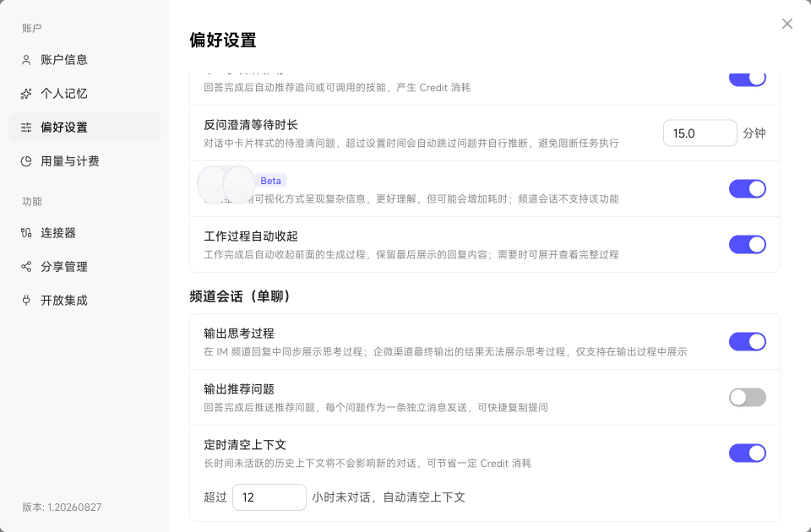This screenshot has height=532, width=811.
Task: Click the hours input showing 12
Action: tap(269, 497)
